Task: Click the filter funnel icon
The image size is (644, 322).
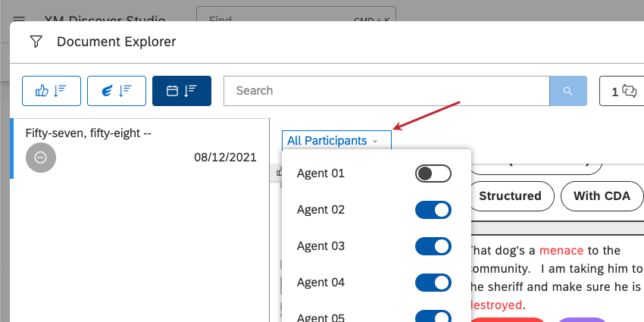Action: (x=36, y=42)
